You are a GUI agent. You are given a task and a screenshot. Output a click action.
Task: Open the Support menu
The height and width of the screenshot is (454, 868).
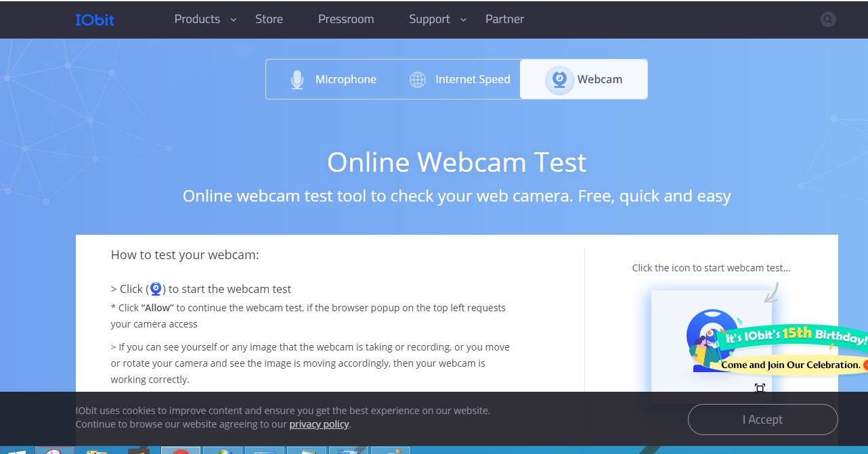tap(429, 19)
